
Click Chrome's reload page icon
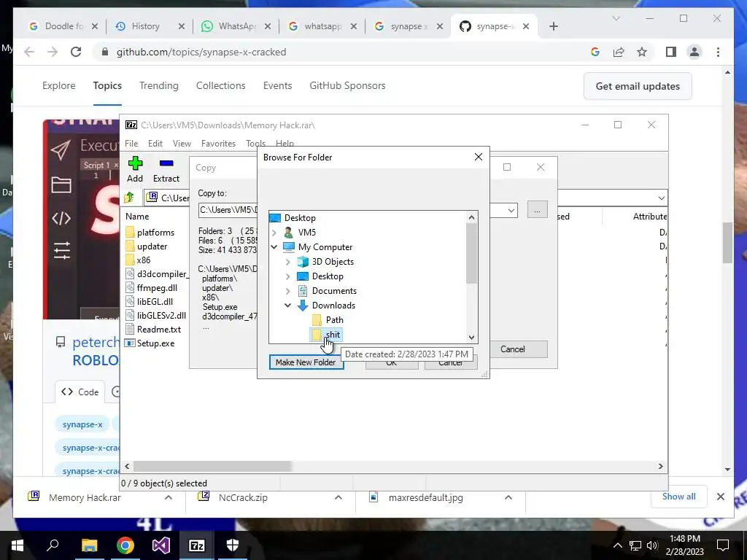point(76,52)
